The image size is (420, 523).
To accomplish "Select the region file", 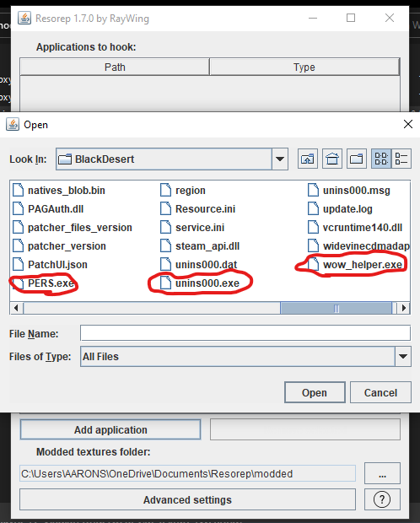I will click(183, 191).
